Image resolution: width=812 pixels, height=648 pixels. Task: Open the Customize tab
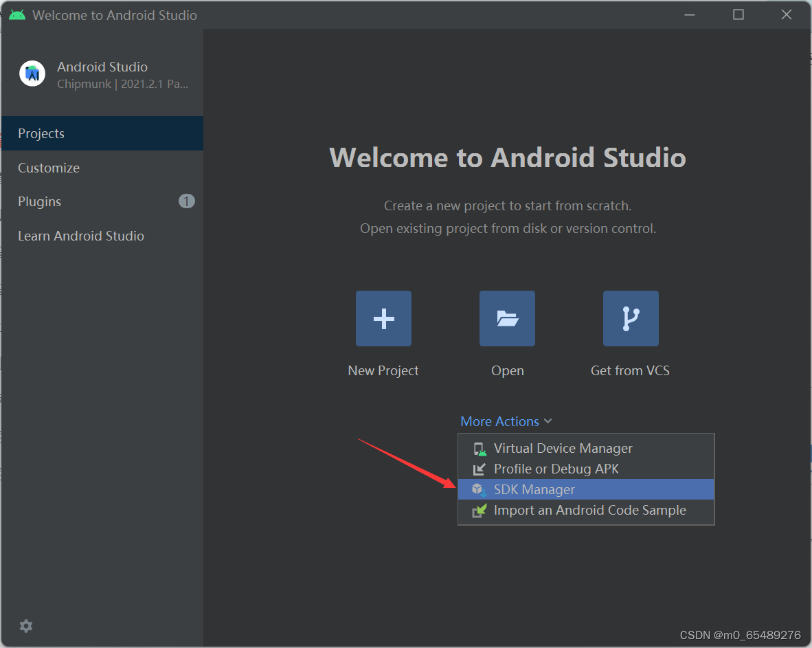(102, 168)
